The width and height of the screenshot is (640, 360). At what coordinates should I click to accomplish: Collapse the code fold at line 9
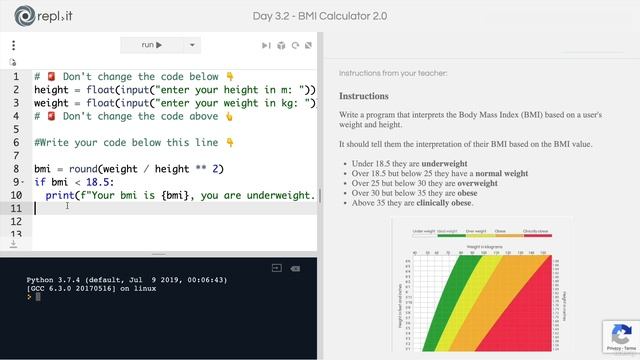click(x=22, y=182)
